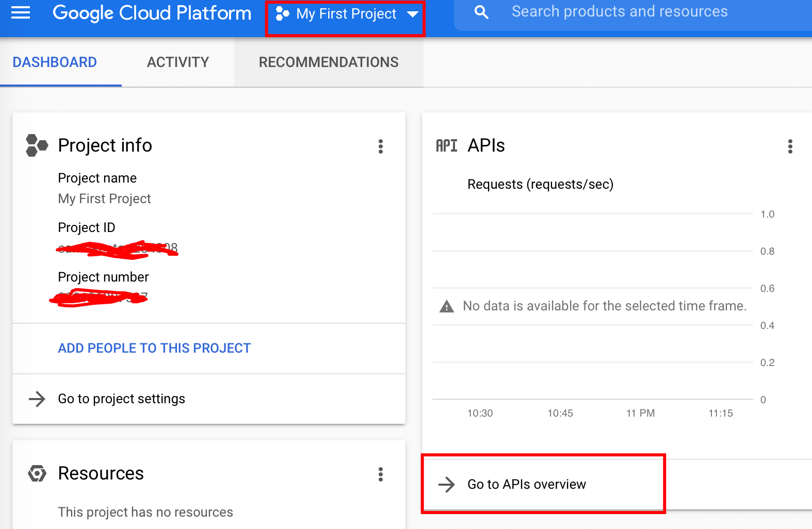Click the 0.6 y-axis value
The image size is (812, 529).
[x=768, y=289]
